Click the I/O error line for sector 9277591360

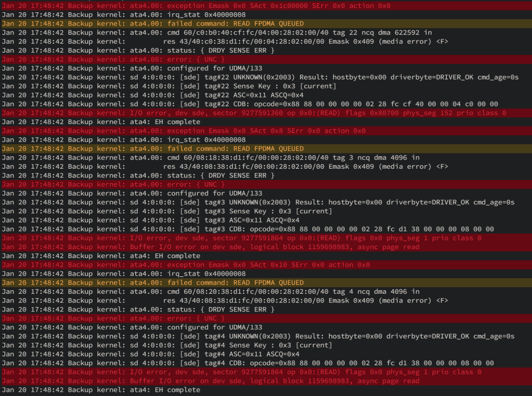[266, 113]
